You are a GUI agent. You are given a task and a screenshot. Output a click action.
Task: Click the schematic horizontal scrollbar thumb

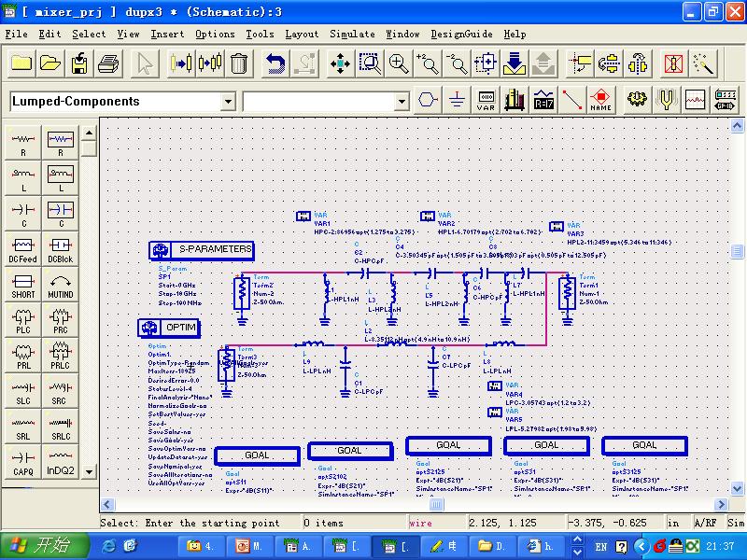(436, 504)
